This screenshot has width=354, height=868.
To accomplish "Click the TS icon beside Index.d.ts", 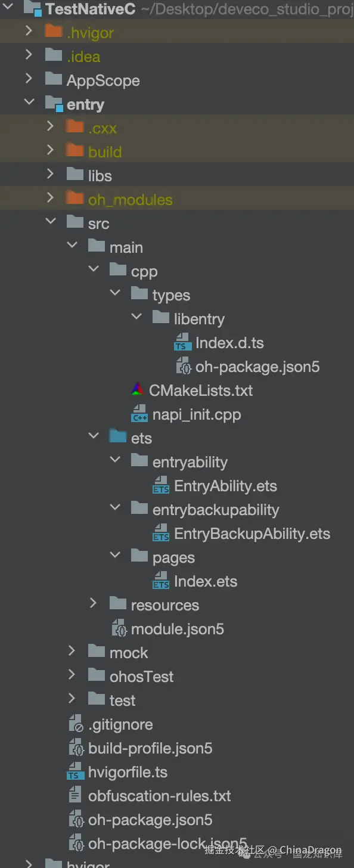I will click(182, 342).
